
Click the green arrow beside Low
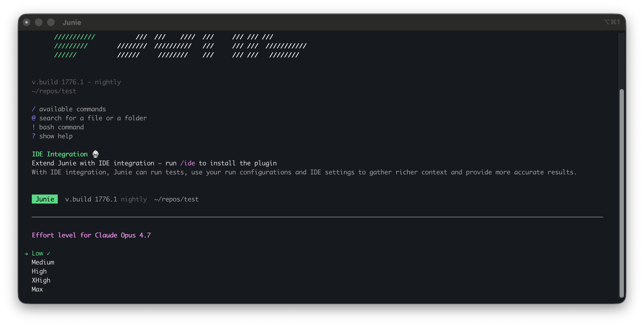26,254
